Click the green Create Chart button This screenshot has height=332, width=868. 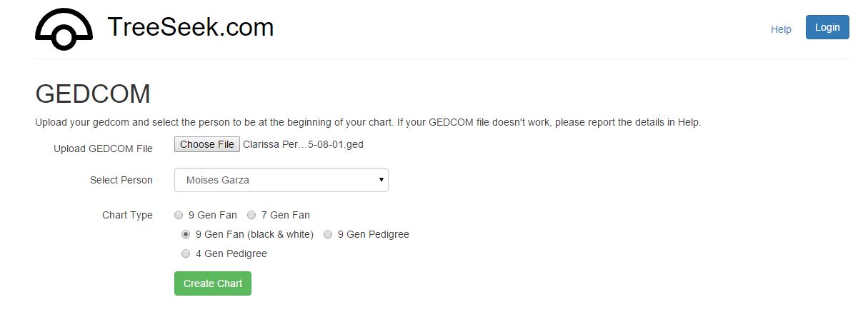(x=212, y=283)
